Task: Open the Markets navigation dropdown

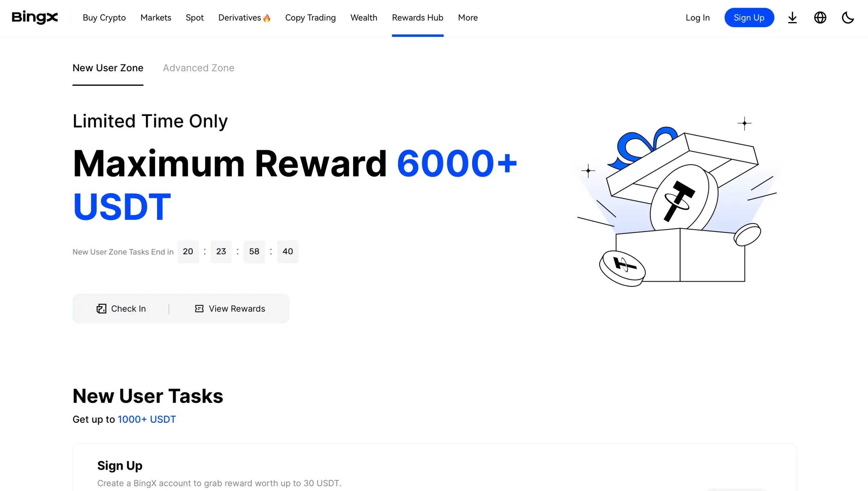Action: coord(156,17)
